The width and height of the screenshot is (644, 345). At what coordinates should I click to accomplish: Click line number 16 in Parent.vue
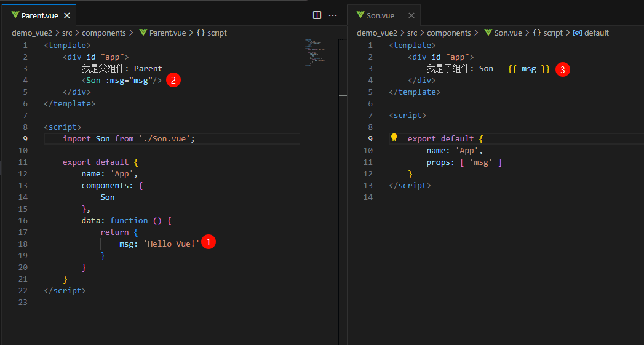coord(23,220)
